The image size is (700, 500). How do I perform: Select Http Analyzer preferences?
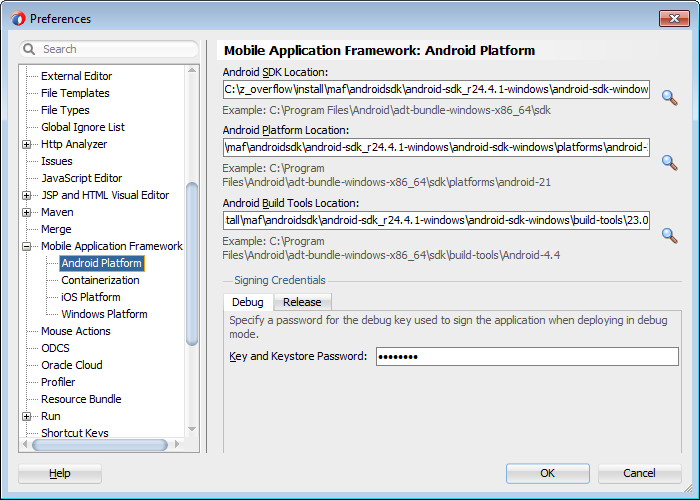tap(74, 144)
